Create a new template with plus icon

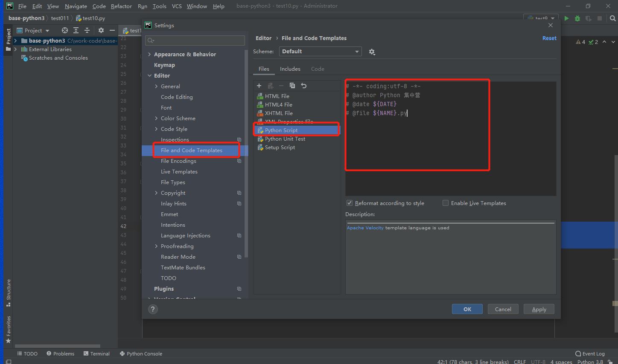[259, 86]
